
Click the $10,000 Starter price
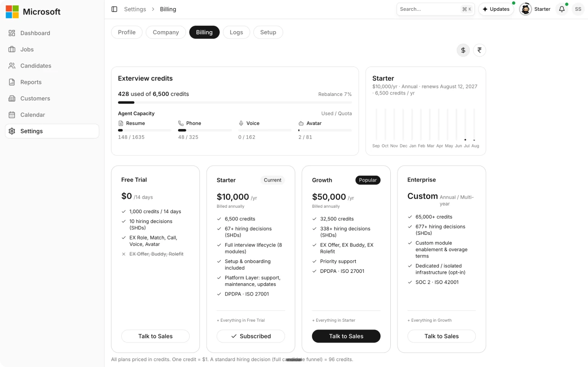click(x=233, y=197)
